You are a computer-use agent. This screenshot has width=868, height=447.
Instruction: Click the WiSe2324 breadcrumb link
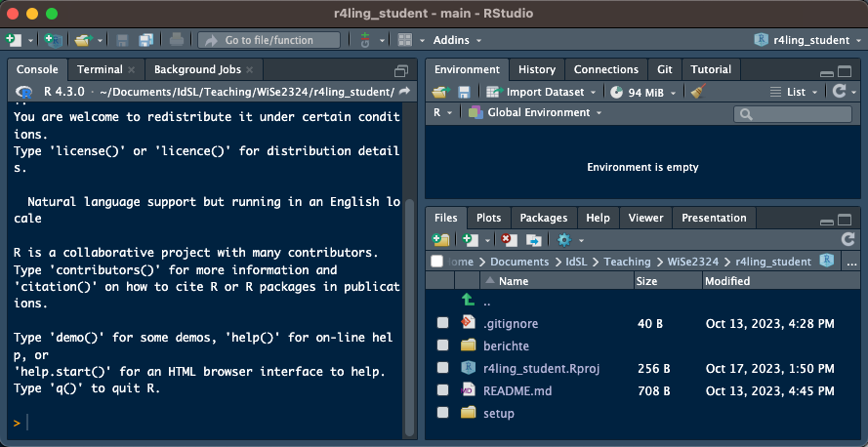pyautogui.click(x=692, y=262)
